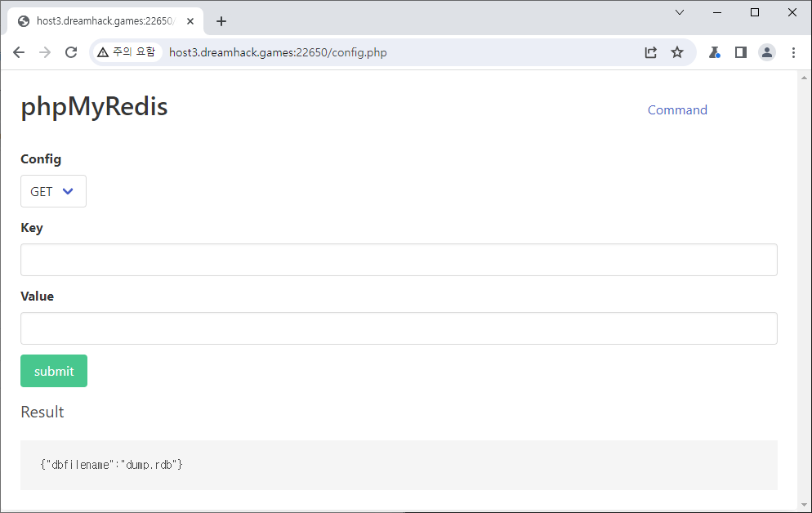Click the not-secure warning badge
This screenshot has height=513, width=812.
126,52
